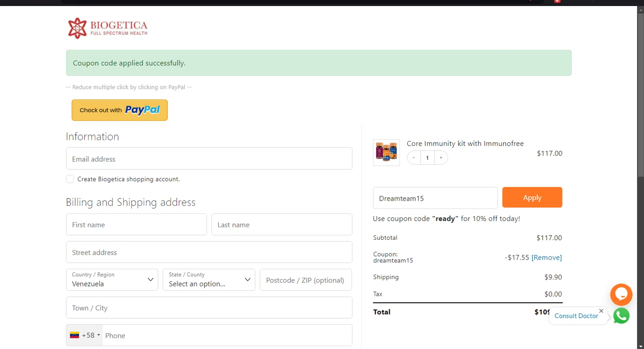Remove the dreamteam15 coupon
Screen dimensions: 644x349
(547, 257)
